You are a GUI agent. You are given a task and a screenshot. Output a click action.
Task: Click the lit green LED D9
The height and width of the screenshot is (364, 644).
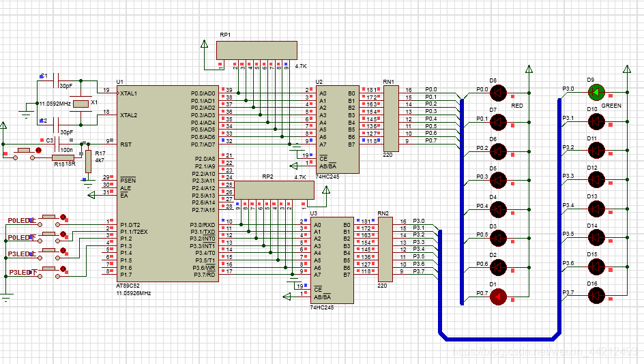(x=596, y=92)
